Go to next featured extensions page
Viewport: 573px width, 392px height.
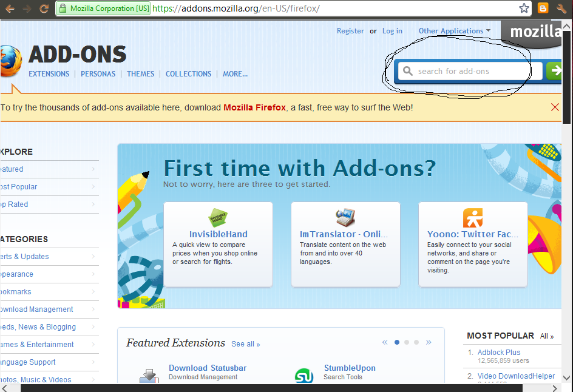pos(429,342)
